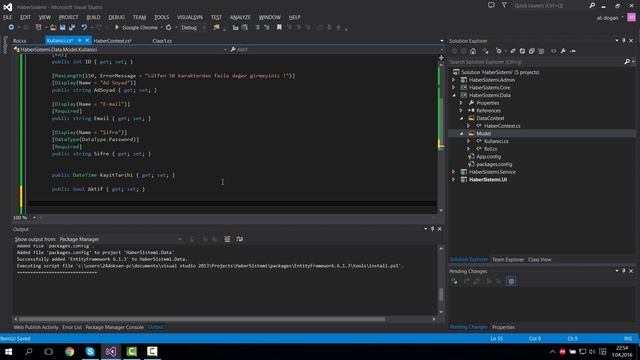This screenshot has width=640, height=360.
Task: Expand the References node
Action: [461, 111]
